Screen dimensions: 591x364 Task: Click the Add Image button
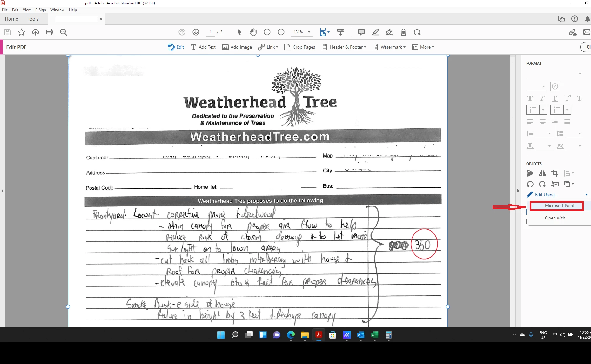[237, 47]
